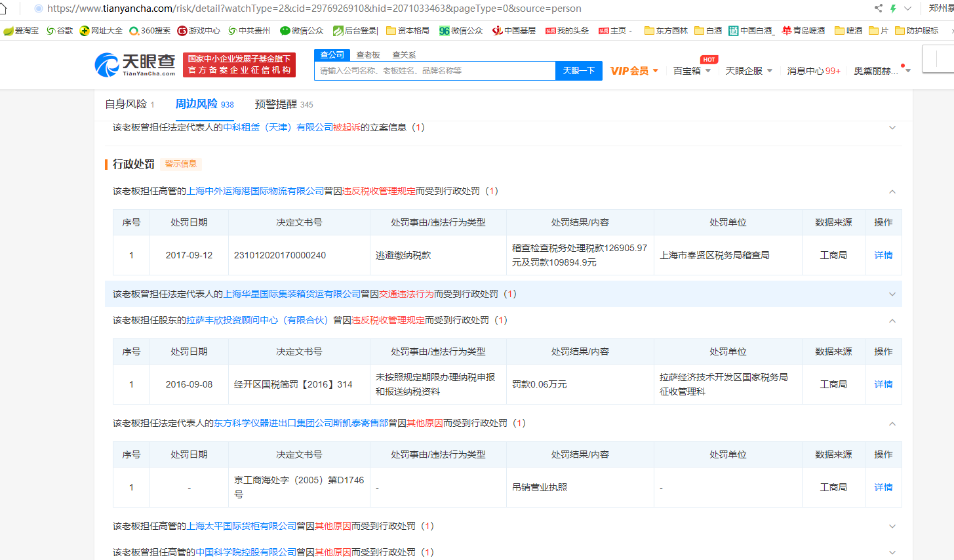This screenshot has width=954, height=560.
Task: Open the 奥黛丽赫 user account dropdown
Action: [882, 71]
